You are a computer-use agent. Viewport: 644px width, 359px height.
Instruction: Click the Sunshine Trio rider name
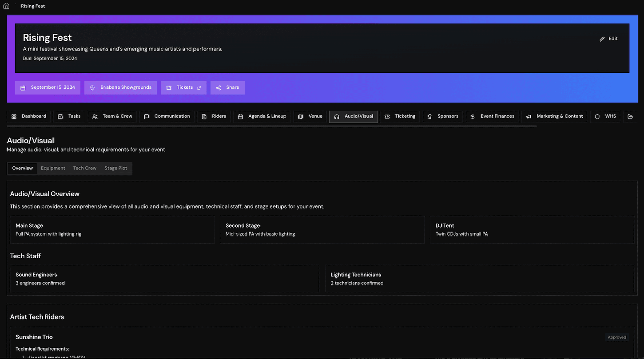34,337
